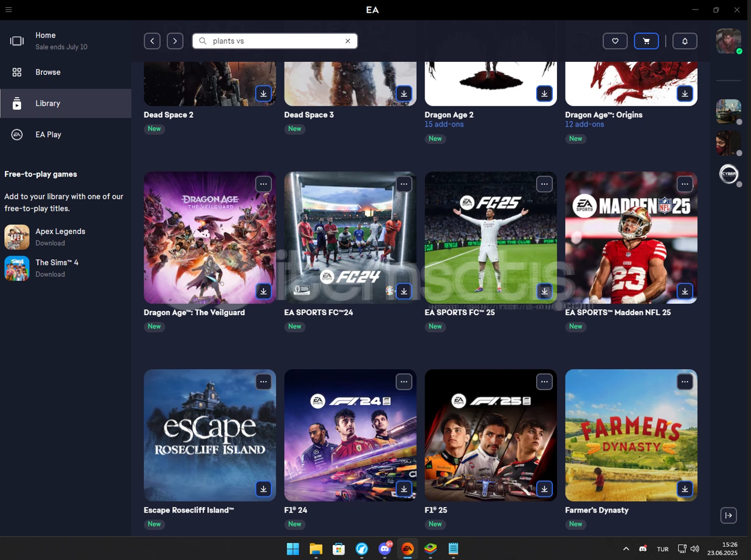Screen dimensions: 751x560
Task: Clear the search text with the X
Action: (x=348, y=41)
